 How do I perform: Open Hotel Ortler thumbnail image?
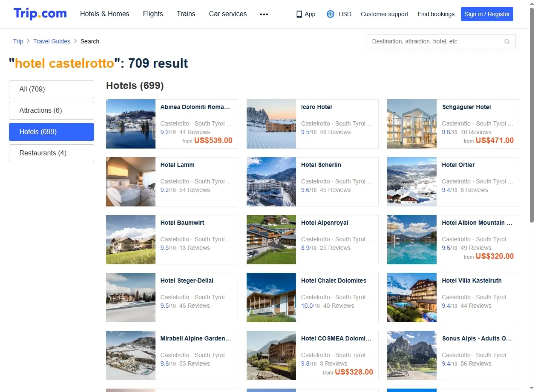click(412, 182)
